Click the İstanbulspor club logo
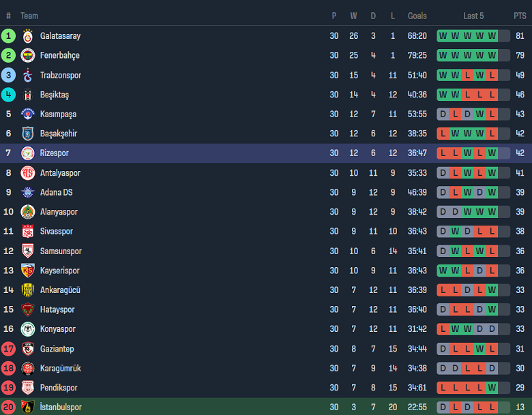The width and height of the screenshot is (532, 415). coord(28,408)
